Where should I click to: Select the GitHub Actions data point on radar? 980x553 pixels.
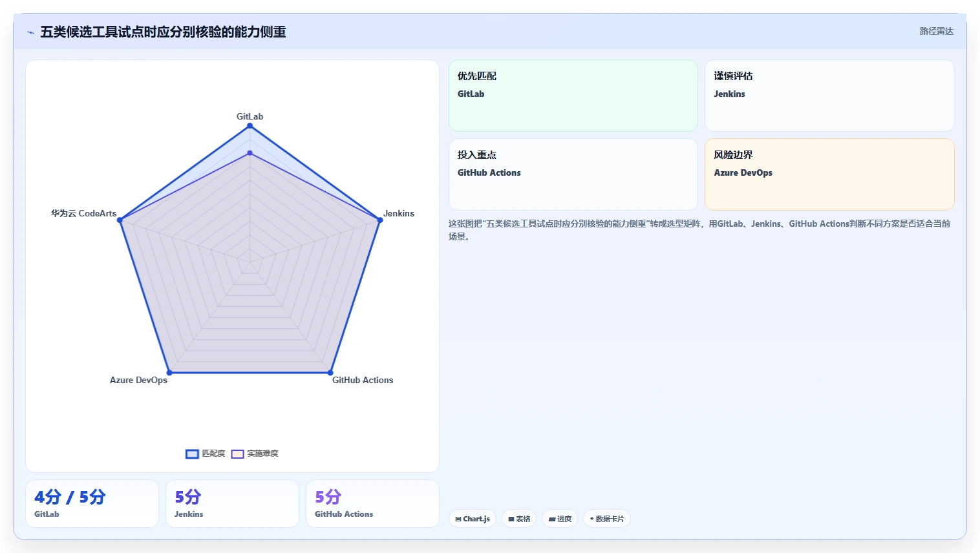(330, 373)
